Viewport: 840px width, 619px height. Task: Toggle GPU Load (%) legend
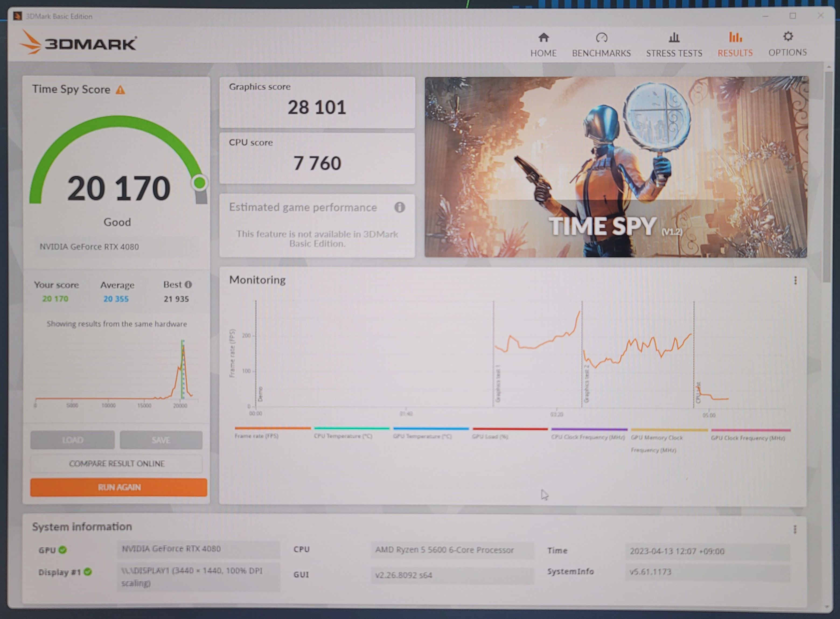click(510, 433)
